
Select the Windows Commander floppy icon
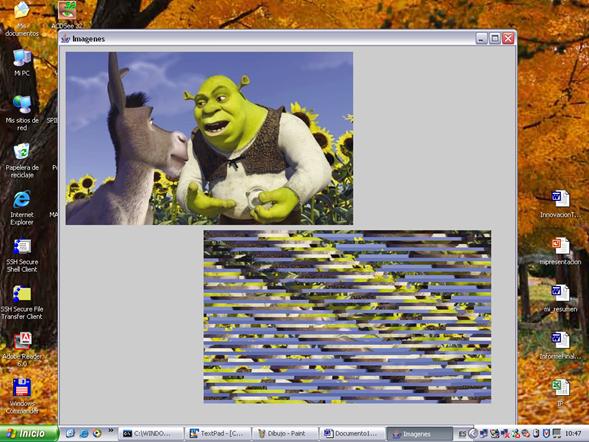point(22,397)
